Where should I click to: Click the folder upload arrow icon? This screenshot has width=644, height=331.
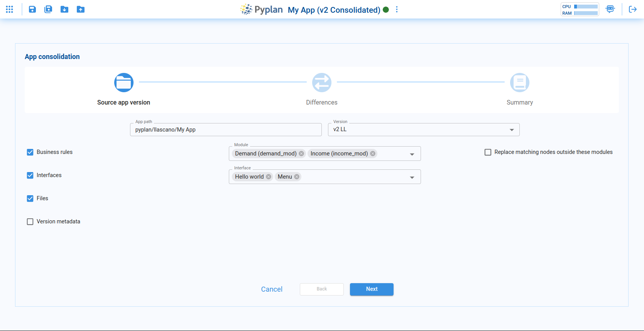80,9
